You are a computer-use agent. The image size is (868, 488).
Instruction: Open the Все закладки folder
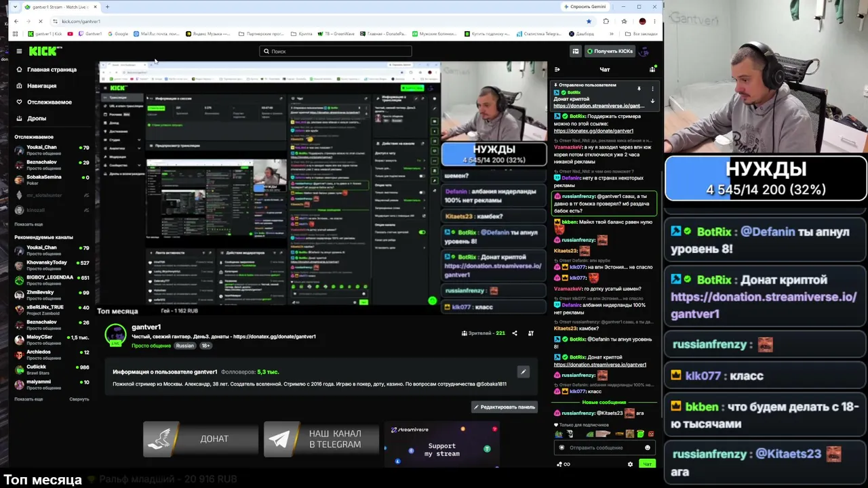point(641,34)
